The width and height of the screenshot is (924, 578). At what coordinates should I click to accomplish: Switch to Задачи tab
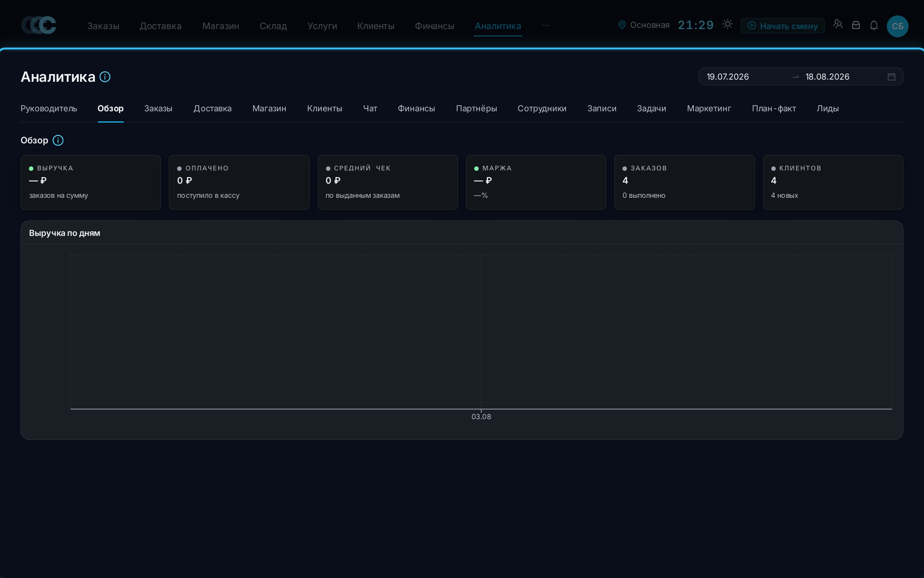point(651,108)
